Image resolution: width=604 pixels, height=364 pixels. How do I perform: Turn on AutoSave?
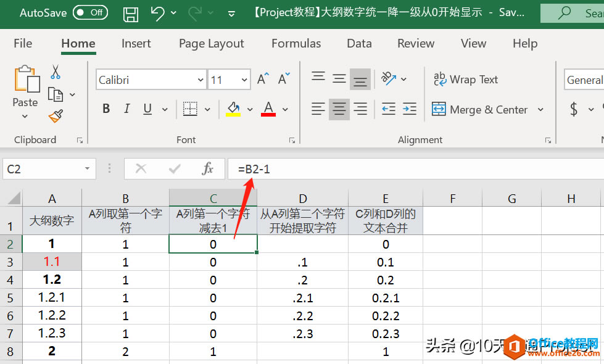pyautogui.click(x=90, y=12)
